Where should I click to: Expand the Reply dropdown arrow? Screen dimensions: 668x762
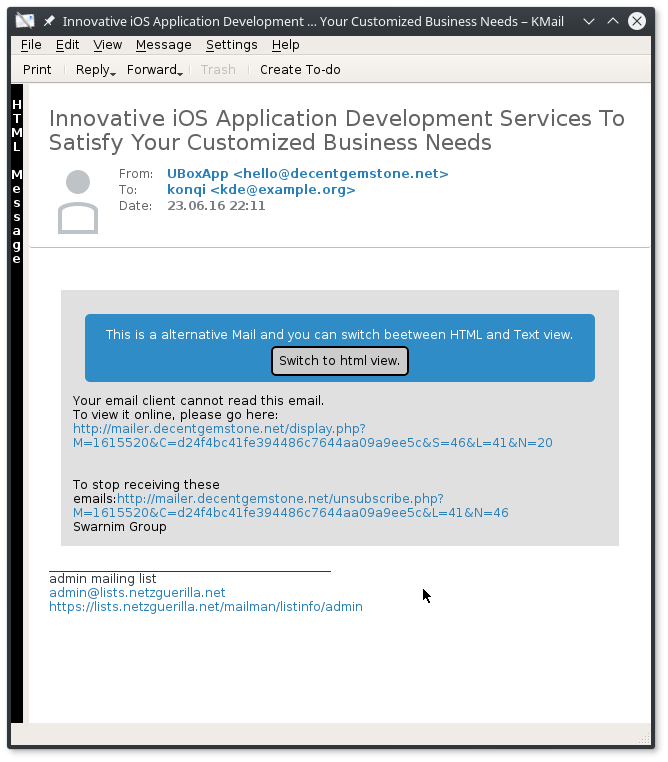pyautogui.click(x=113, y=72)
